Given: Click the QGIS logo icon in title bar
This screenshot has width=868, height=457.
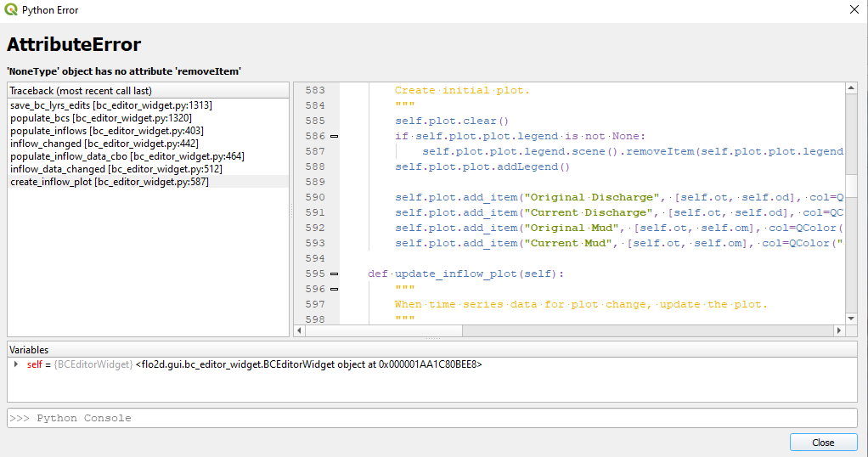Looking at the screenshot, I should [x=10, y=9].
